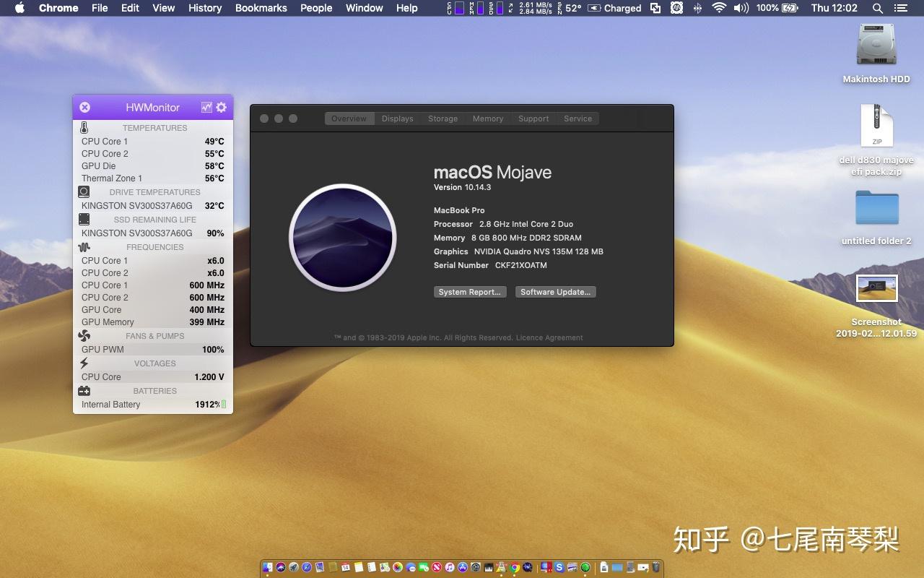Click the Internal Battery 1912% row

point(153,405)
